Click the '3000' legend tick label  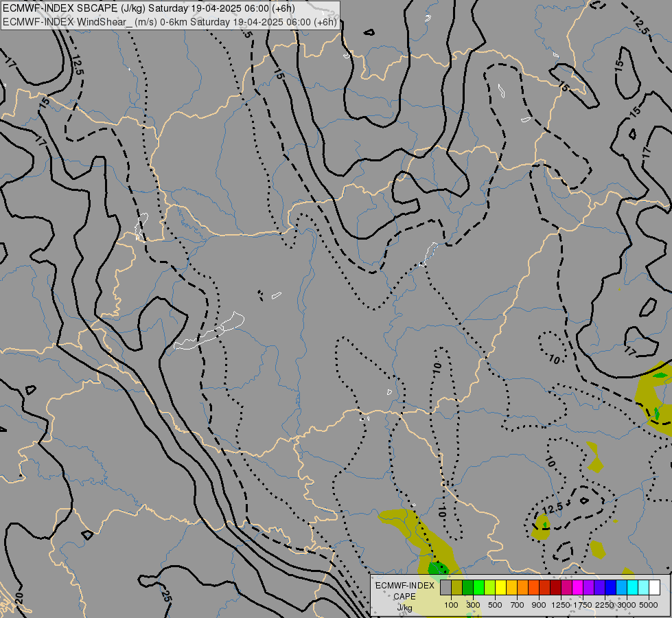pyautogui.click(x=628, y=605)
